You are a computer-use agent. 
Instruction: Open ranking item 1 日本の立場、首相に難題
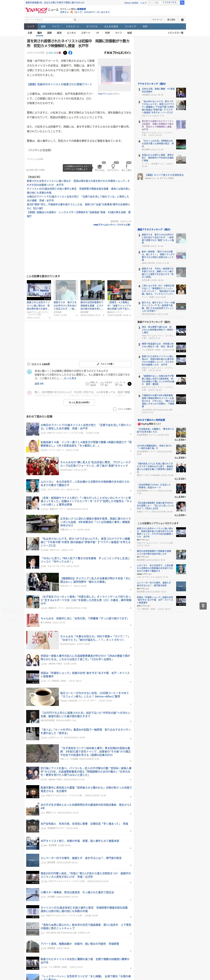tap(158, 90)
